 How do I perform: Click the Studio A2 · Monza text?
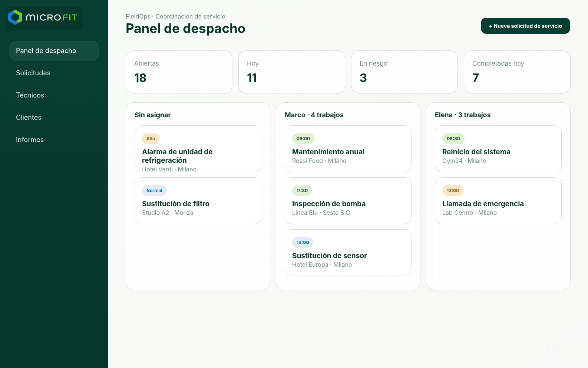[168, 213]
